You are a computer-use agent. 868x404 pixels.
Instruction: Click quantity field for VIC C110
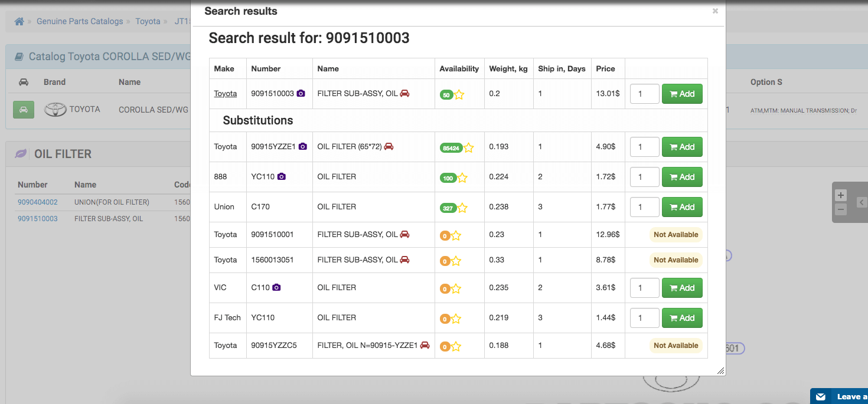[645, 288]
